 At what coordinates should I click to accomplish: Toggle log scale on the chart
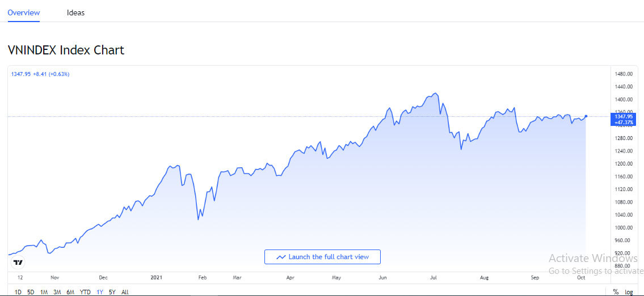(x=629, y=292)
